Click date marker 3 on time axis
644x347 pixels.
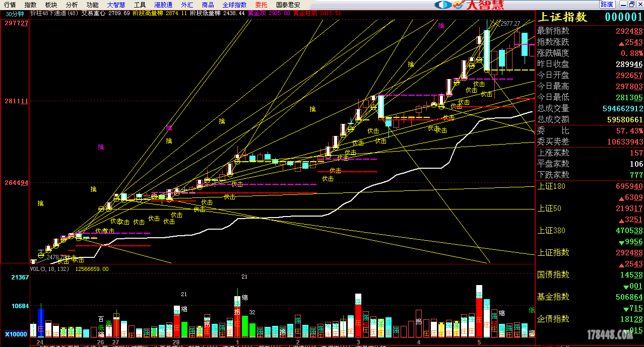358,342
